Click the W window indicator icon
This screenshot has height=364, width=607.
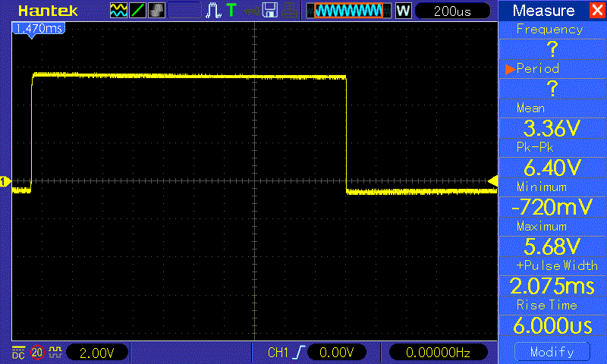(x=403, y=11)
